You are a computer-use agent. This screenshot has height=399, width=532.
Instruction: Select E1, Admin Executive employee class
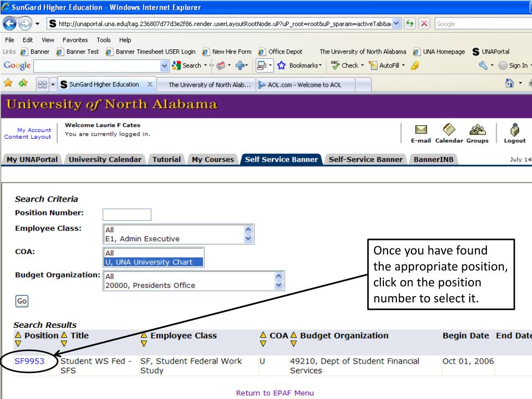click(x=142, y=239)
